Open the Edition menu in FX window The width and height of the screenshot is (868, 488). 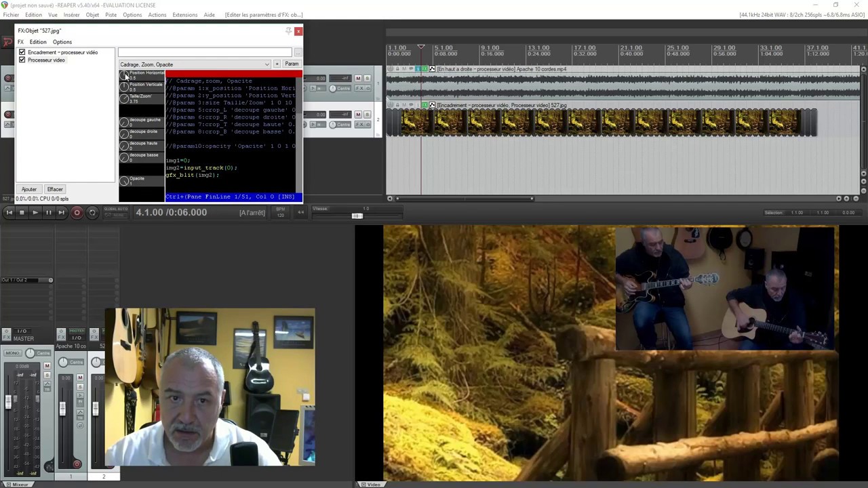38,42
